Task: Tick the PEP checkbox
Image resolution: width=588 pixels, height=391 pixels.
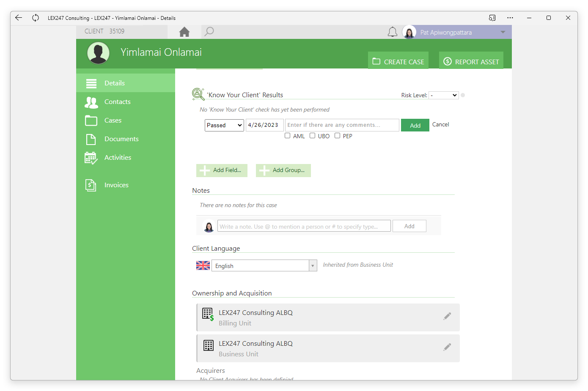Action: (x=338, y=136)
